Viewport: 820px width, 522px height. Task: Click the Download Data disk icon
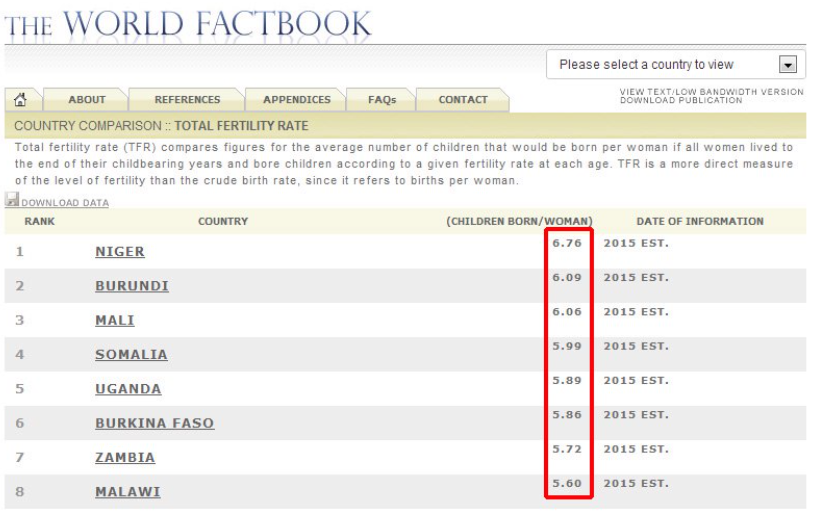coord(12,201)
